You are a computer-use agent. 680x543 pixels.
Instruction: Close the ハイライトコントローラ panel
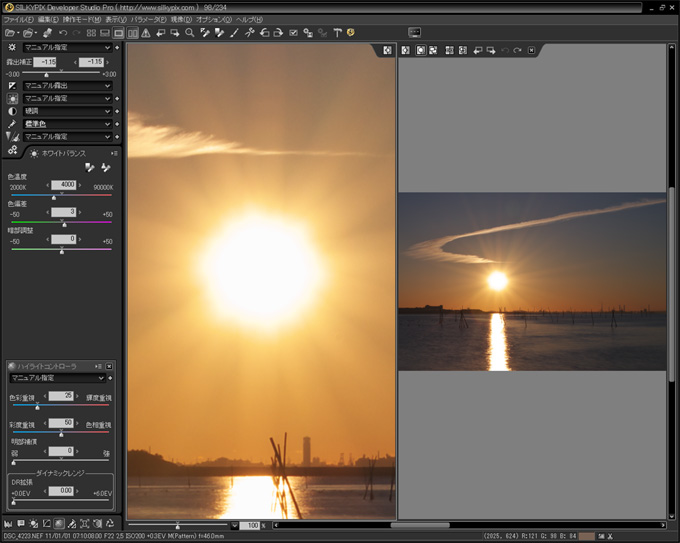[x=110, y=366]
